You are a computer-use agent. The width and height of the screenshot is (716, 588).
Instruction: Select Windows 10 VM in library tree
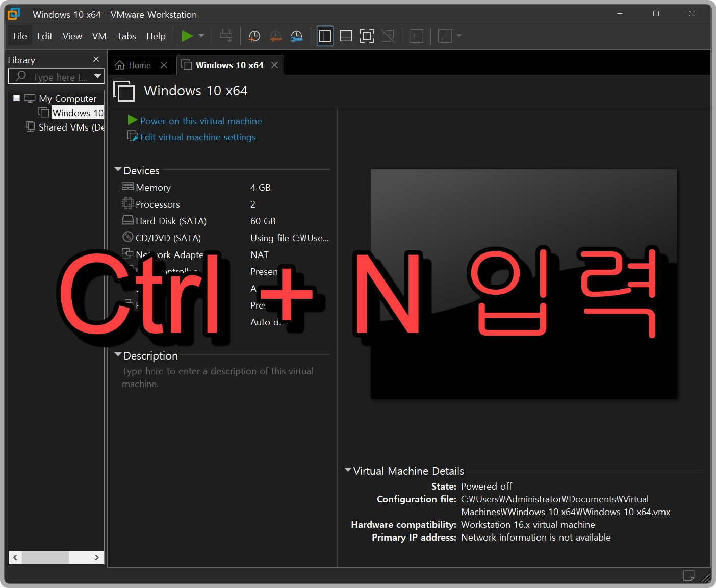point(78,113)
